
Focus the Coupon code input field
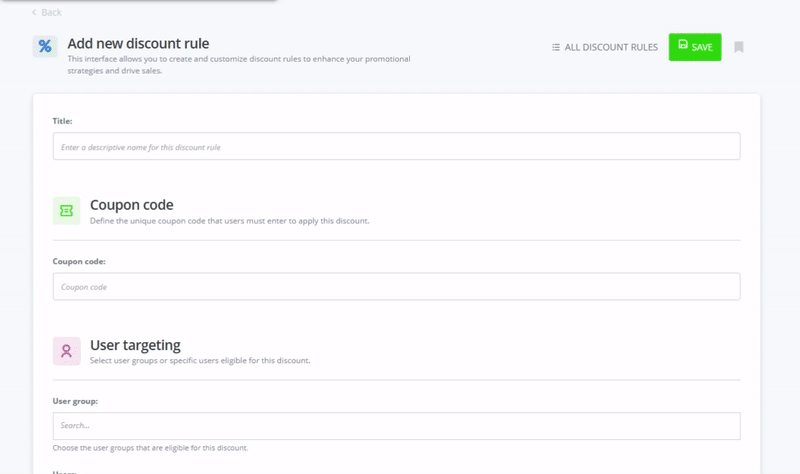coord(396,287)
